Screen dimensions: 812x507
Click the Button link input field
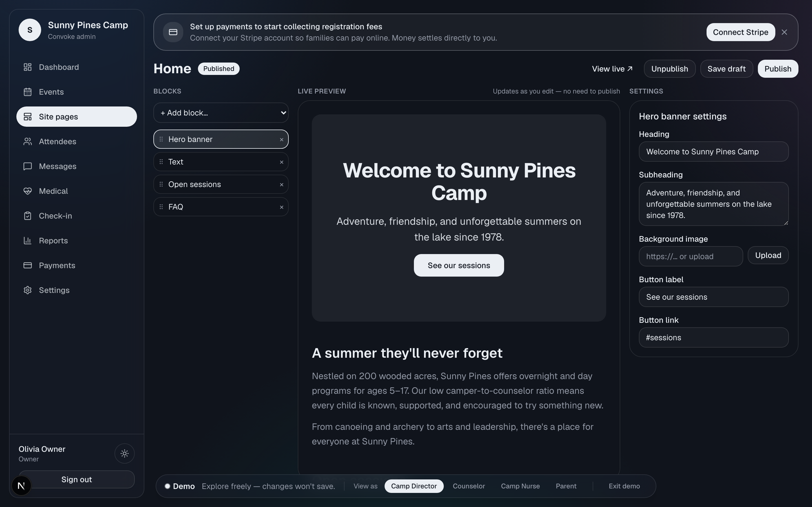713,338
